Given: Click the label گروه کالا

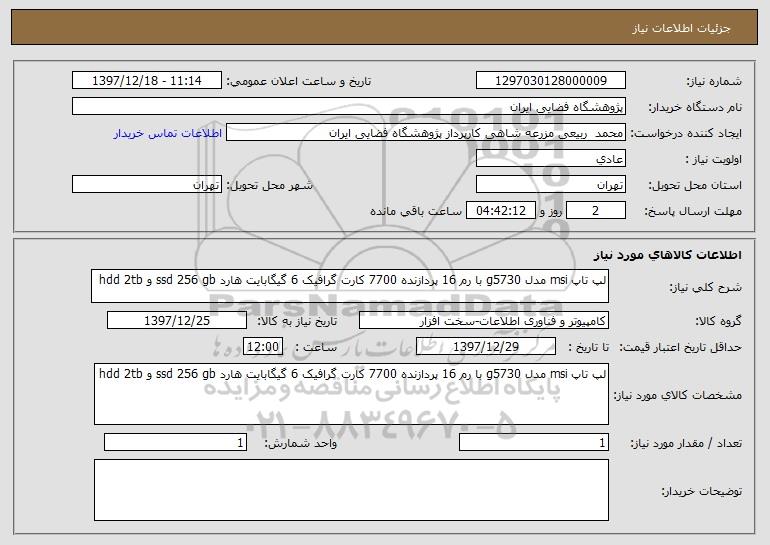Looking at the screenshot, I should point(718,321).
